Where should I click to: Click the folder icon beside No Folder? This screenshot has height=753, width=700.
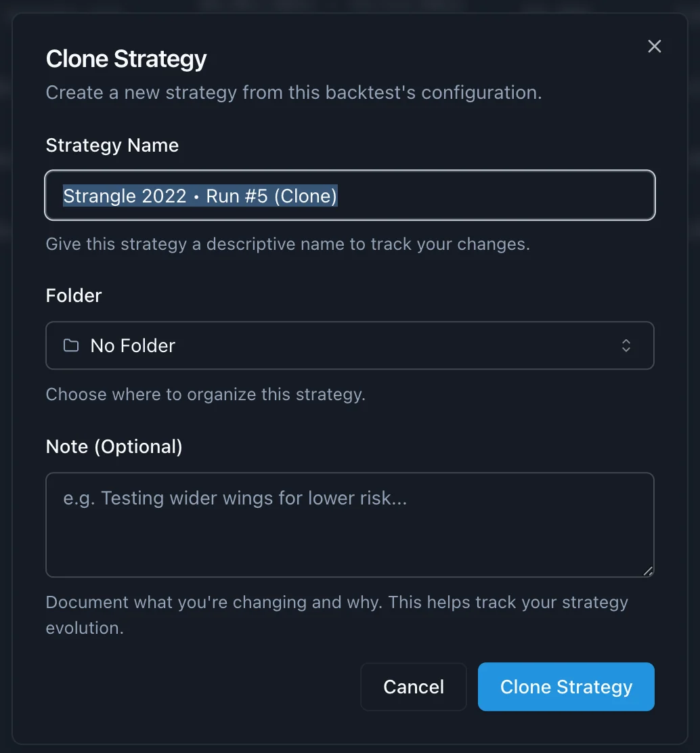click(71, 346)
